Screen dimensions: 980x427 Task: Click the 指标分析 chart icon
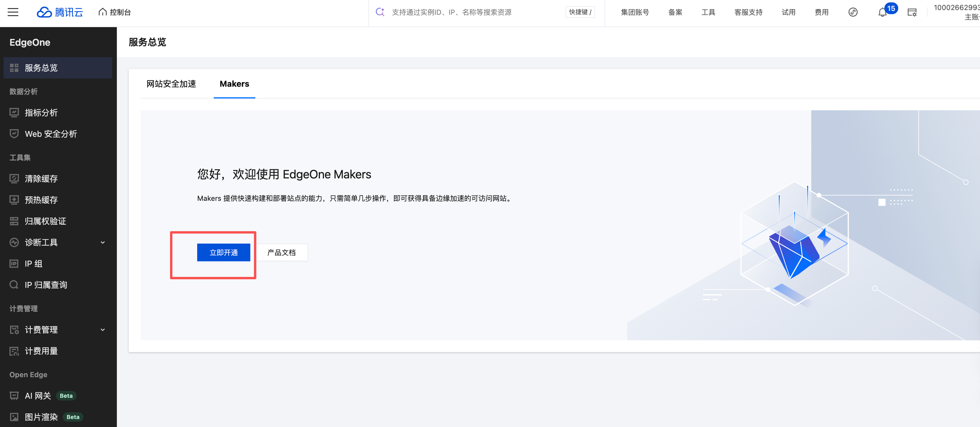(14, 112)
